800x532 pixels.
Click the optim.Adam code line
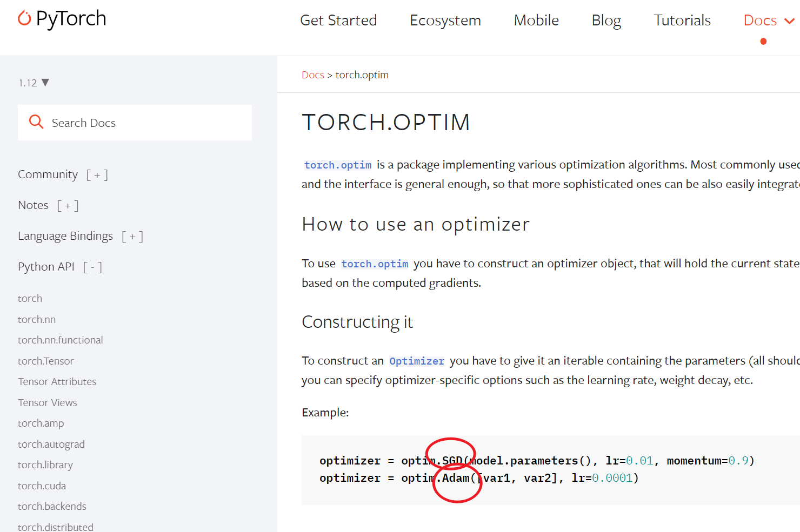coord(479,478)
